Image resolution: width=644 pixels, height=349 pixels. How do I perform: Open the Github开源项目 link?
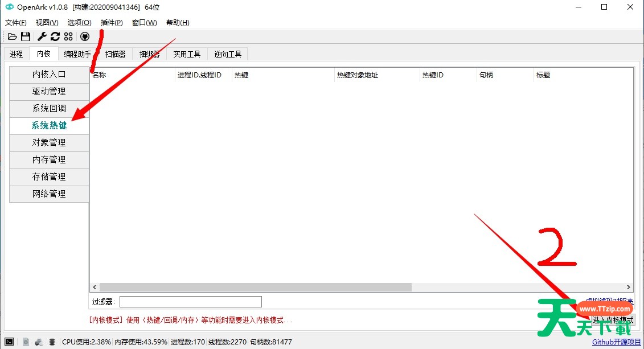pyautogui.click(x=616, y=342)
